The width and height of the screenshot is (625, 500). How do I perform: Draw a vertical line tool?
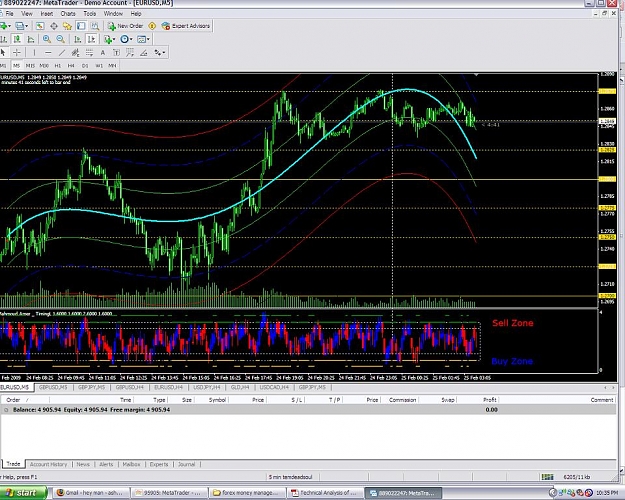tap(34, 53)
